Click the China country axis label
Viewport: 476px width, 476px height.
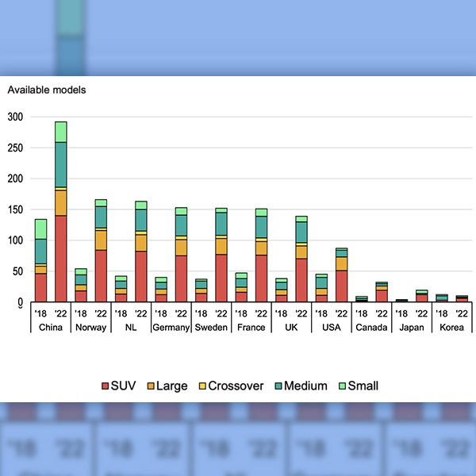pos(51,327)
